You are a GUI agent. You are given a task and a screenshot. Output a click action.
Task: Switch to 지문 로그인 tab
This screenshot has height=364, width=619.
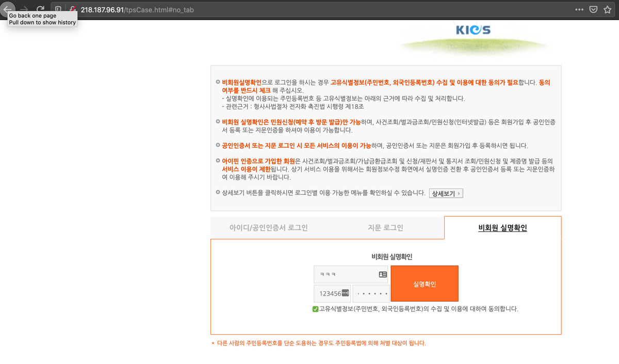coord(385,228)
